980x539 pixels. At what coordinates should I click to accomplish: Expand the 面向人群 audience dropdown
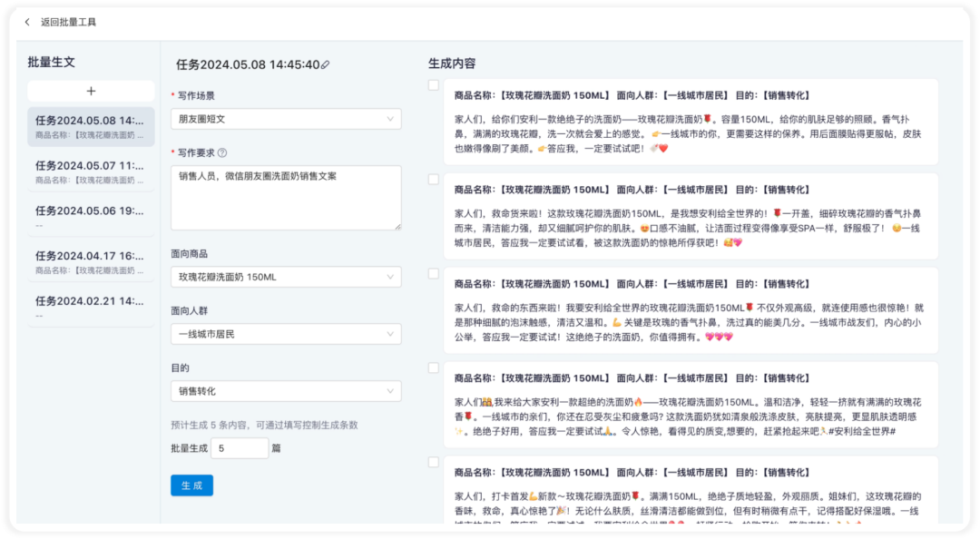pos(286,334)
